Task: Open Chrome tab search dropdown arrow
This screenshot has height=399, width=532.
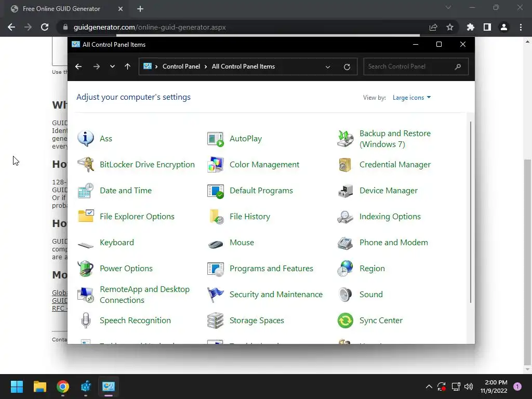Action: [x=448, y=7]
